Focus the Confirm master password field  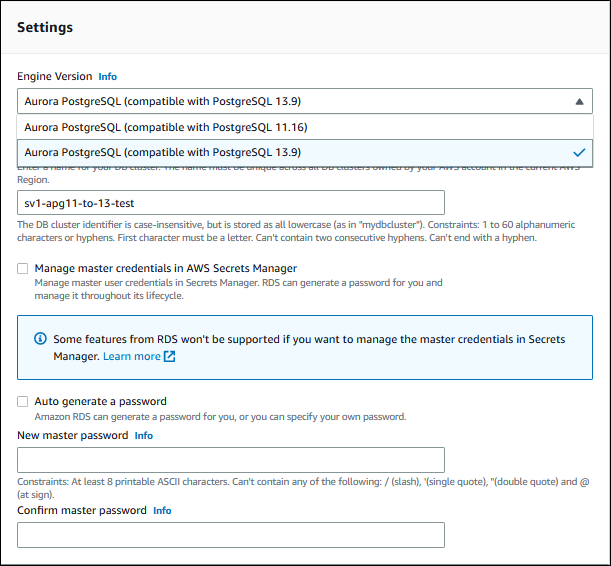230,535
